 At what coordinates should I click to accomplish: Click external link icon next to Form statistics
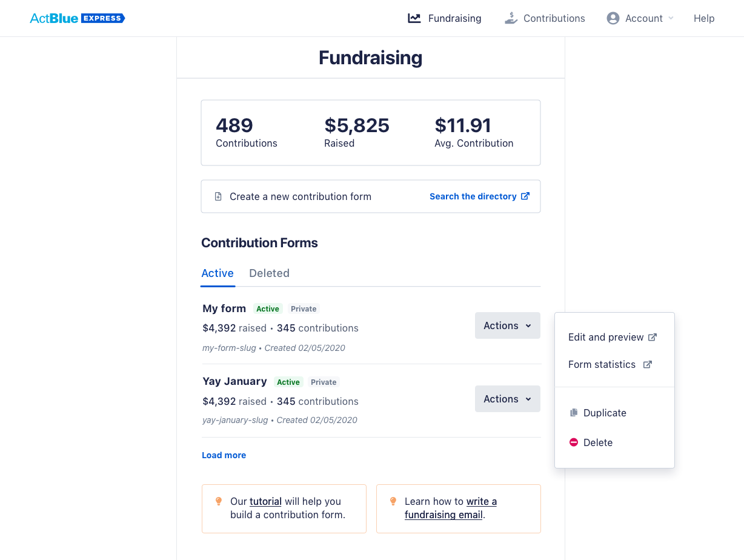pos(648,364)
